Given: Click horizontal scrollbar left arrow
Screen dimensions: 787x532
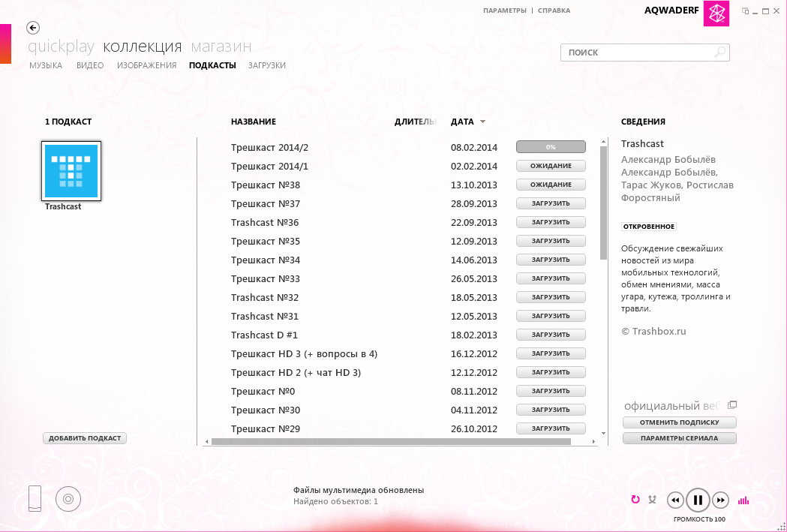Looking at the screenshot, I should (x=207, y=442).
